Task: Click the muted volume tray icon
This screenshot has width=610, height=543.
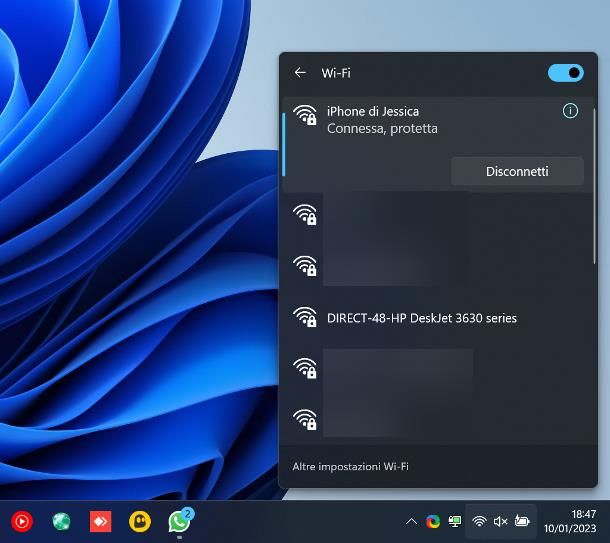Action: tap(500, 521)
